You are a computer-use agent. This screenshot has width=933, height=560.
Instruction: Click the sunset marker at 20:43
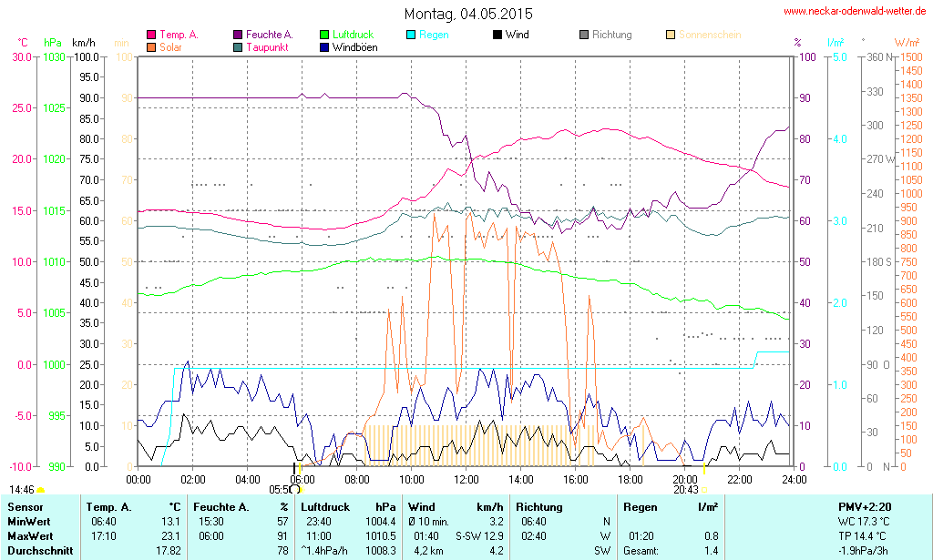(x=703, y=489)
